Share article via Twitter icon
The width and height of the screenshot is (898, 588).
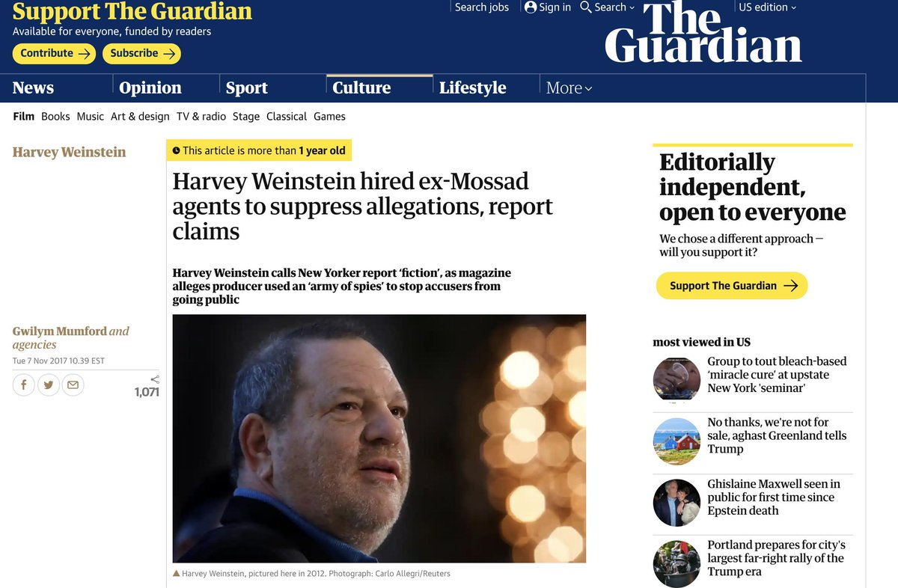coord(49,385)
